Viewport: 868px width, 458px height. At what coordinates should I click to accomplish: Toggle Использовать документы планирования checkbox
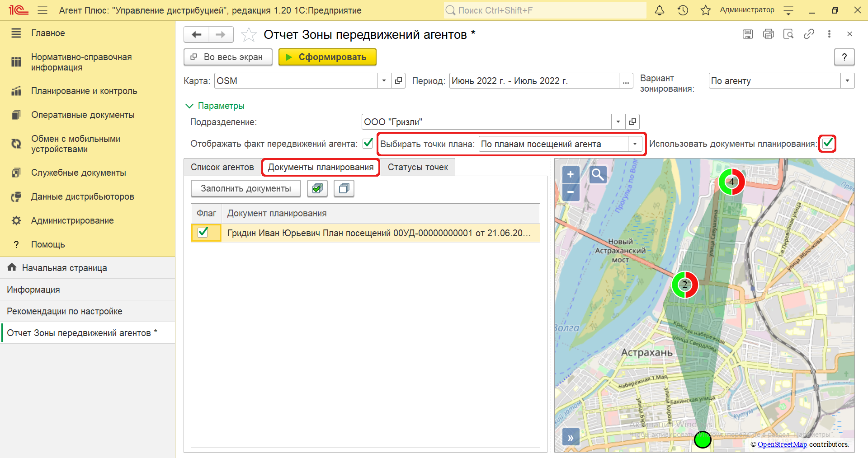[x=827, y=143]
